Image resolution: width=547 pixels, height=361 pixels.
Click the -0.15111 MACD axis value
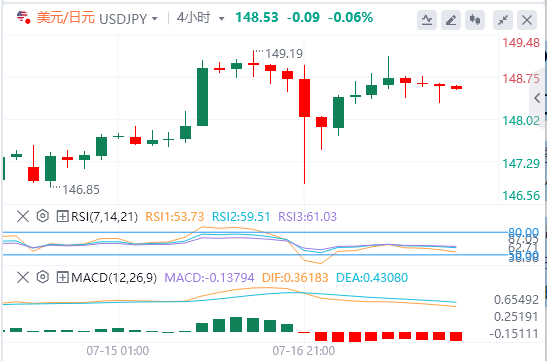click(515, 334)
